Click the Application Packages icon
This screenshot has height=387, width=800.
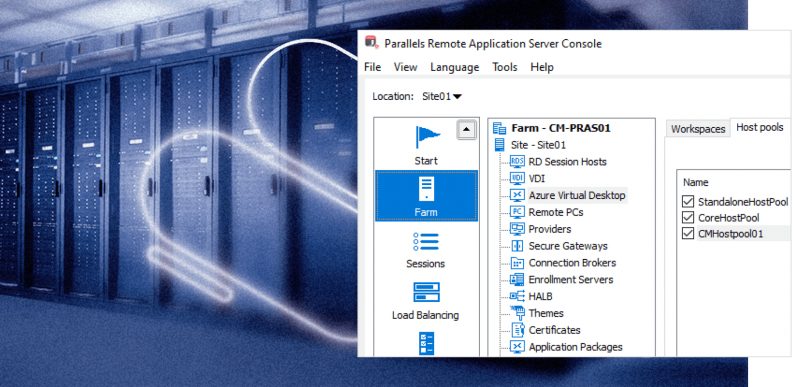pyautogui.click(x=517, y=347)
